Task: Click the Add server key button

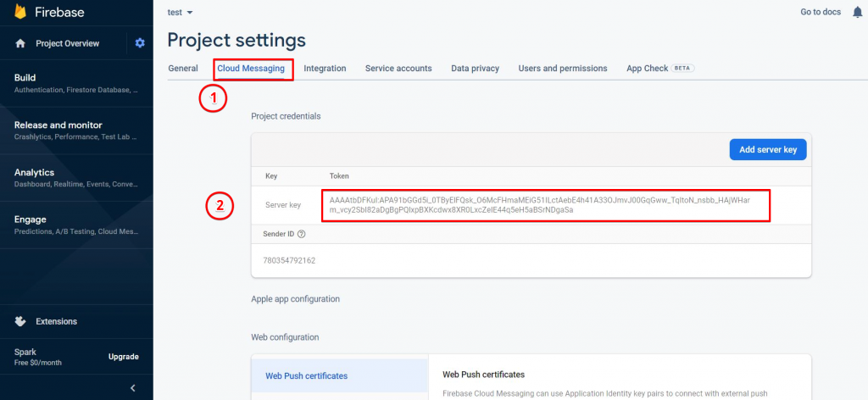Action: coord(768,149)
